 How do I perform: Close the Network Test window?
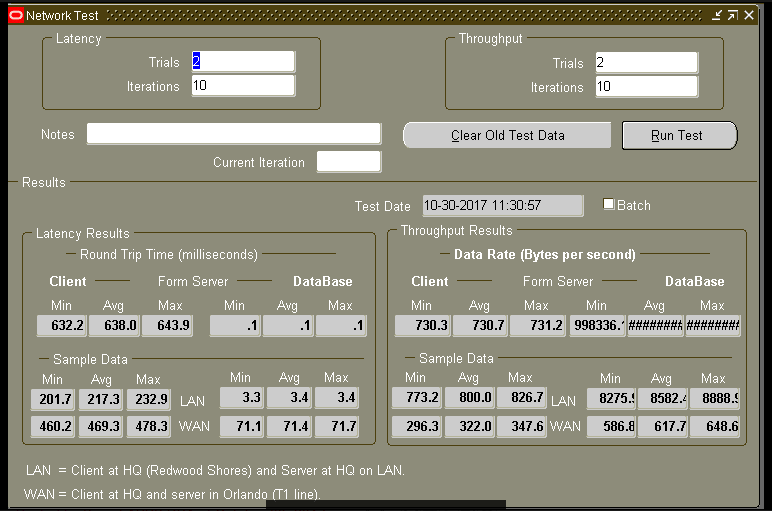pyautogui.click(x=748, y=15)
